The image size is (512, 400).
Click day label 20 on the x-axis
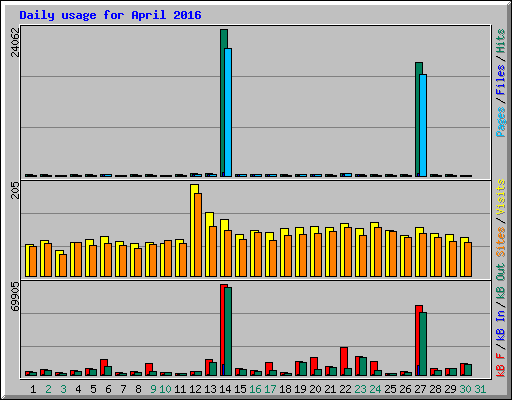coord(315,389)
